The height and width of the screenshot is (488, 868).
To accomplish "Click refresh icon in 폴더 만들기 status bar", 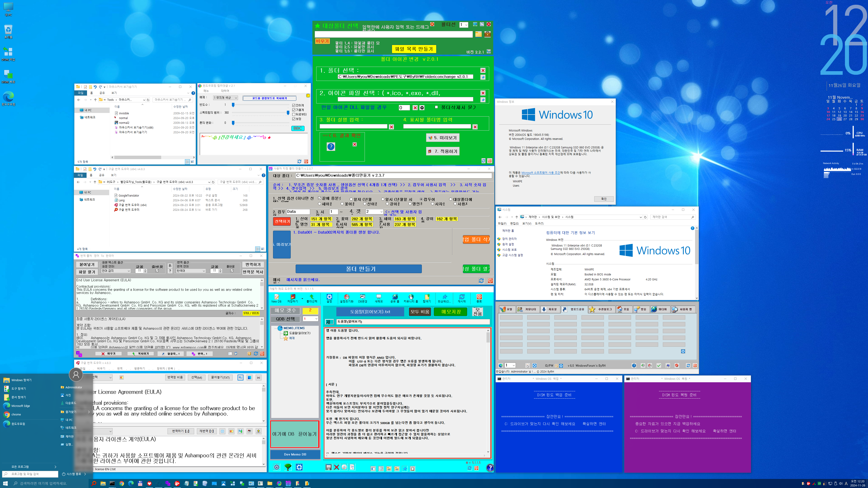I will (x=481, y=281).
